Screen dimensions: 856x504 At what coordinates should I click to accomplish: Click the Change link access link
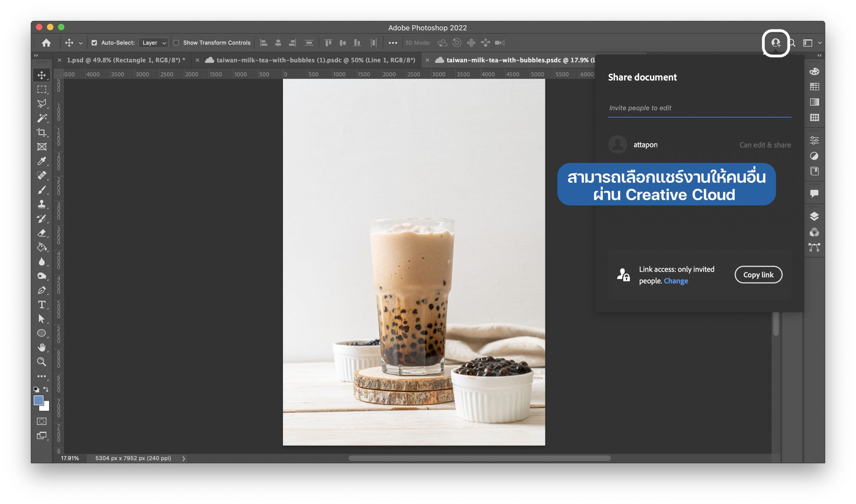click(676, 281)
